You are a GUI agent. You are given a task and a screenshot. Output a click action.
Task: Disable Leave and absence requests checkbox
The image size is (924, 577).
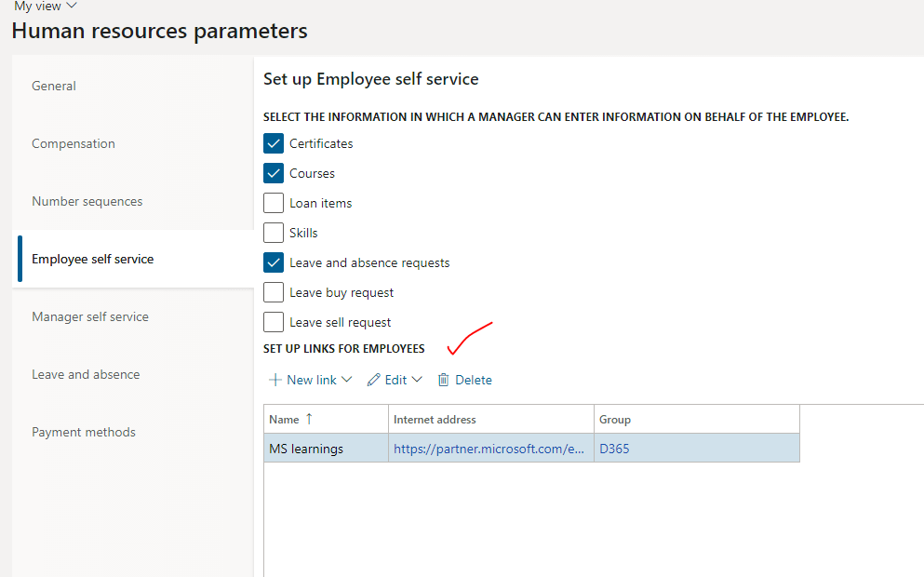click(x=274, y=262)
